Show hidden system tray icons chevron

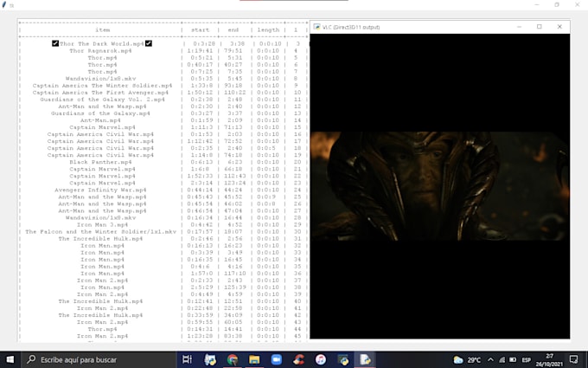490,359
